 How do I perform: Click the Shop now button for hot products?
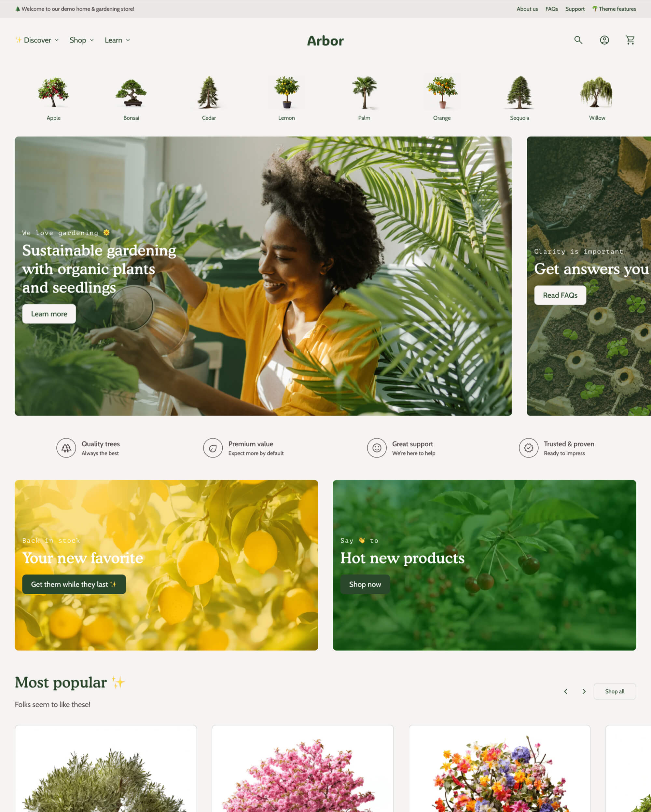364,584
